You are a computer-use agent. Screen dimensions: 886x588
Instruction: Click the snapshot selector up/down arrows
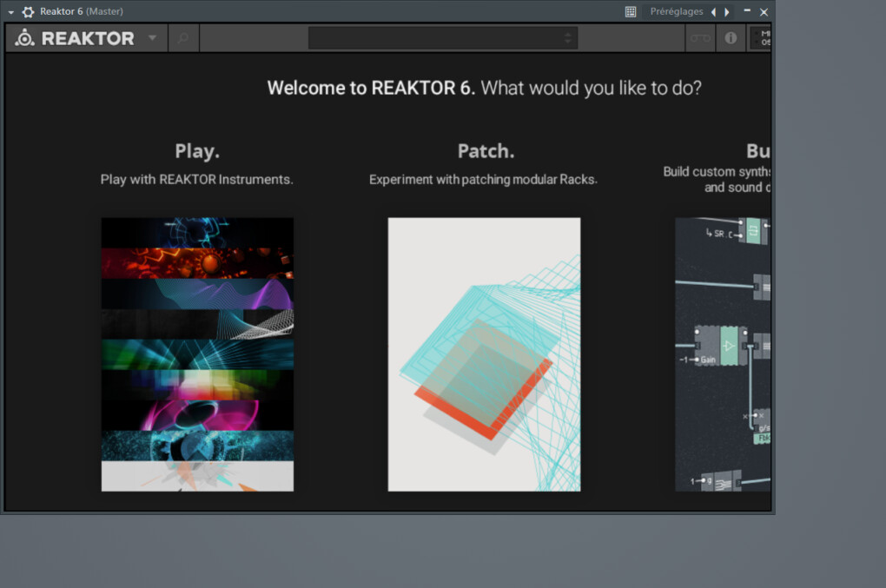tap(568, 38)
